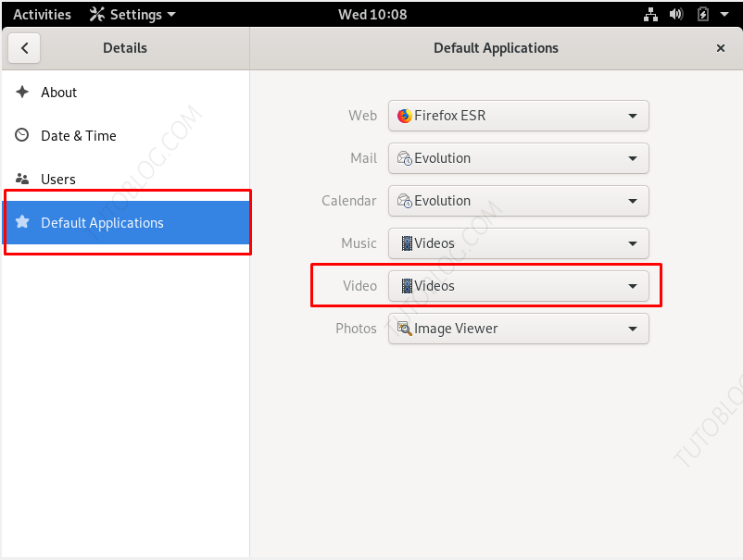Screen dimensions: 743x560
Task: Open the system menu arrow in top bar
Action: pyautogui.click(x=724, y=14)
